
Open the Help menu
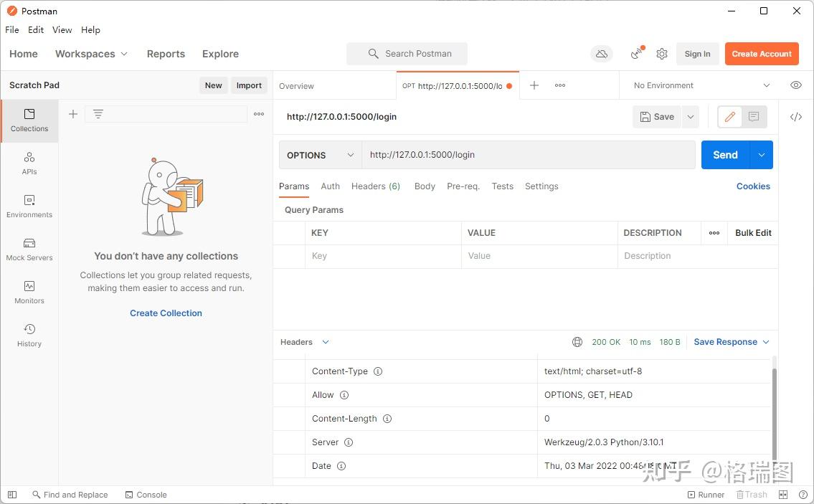click(x=90, y=30)
